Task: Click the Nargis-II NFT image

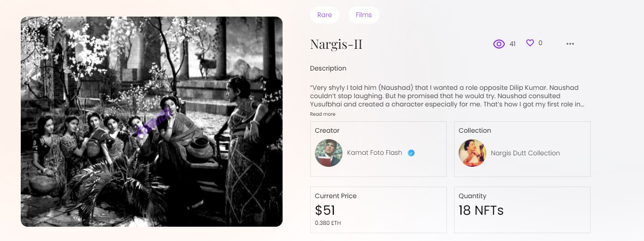Action: point(152,122)
